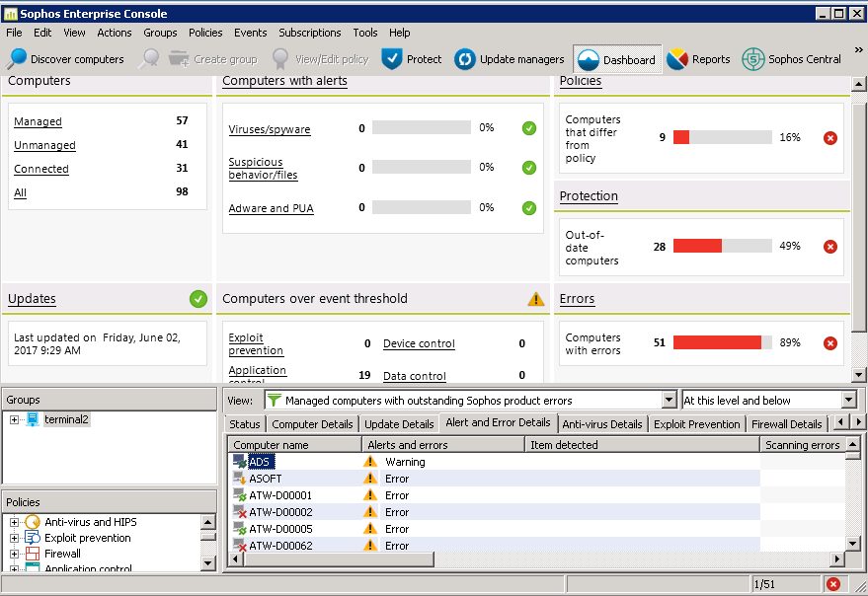Open the 'At this level and below' dropdown
The width and height of the screenshot is (868, 596).
(x=849, y=400)
